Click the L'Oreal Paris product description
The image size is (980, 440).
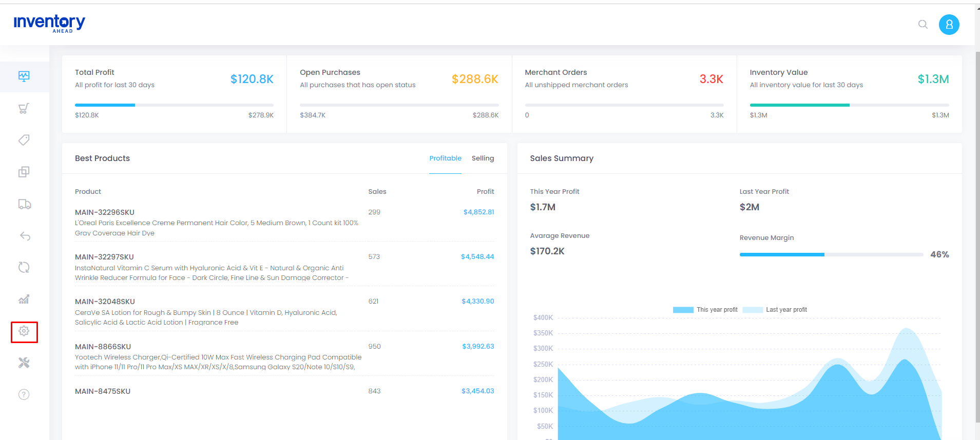pos(217,228)
